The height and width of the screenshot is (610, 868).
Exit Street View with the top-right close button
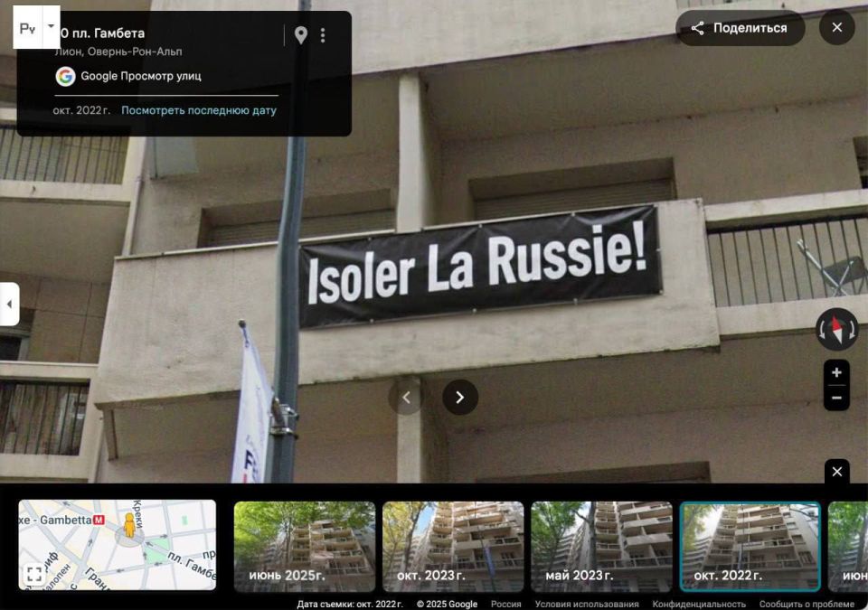(836, 28)
